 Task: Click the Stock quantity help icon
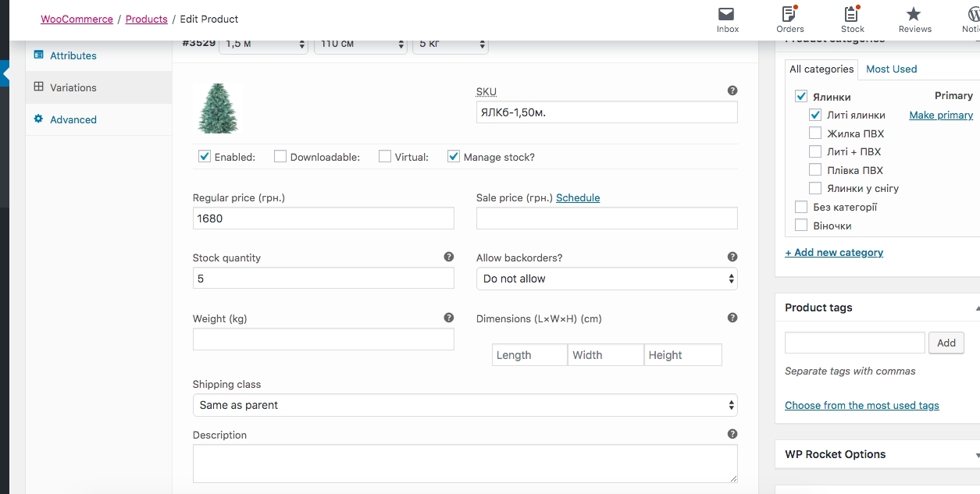[449, 257]
